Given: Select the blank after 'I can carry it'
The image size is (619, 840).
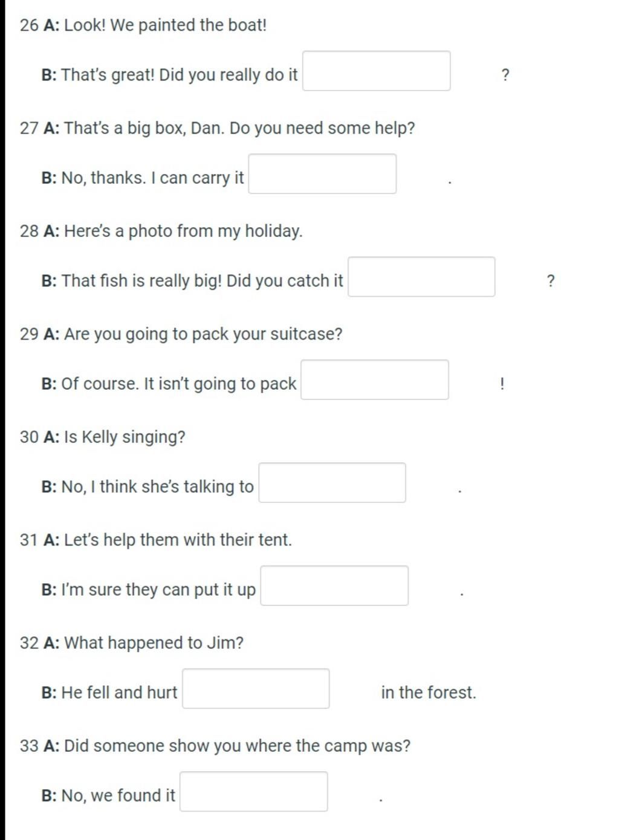Looking at the screenshot, I should pyautogui.click(x=322, y=173).
